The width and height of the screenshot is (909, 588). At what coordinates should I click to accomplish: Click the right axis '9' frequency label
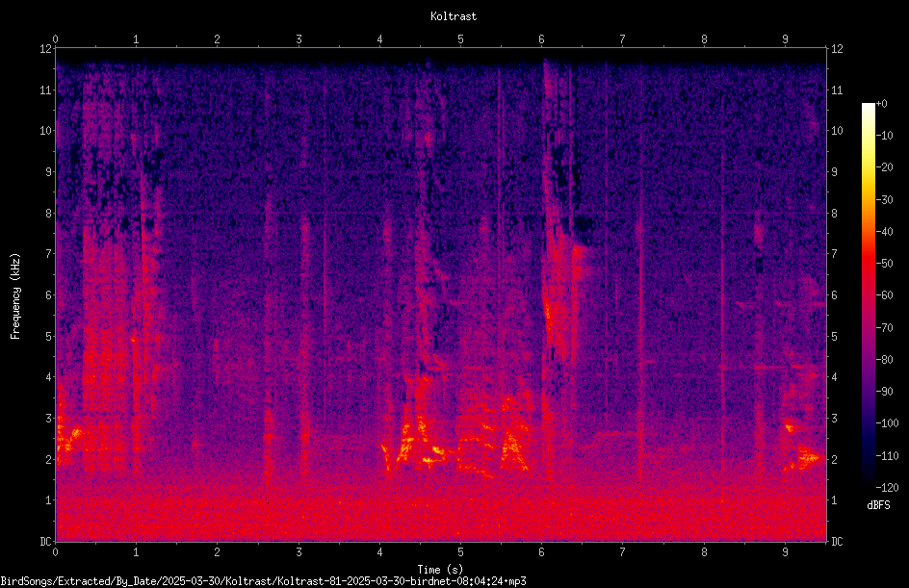(x=834, y=172)
